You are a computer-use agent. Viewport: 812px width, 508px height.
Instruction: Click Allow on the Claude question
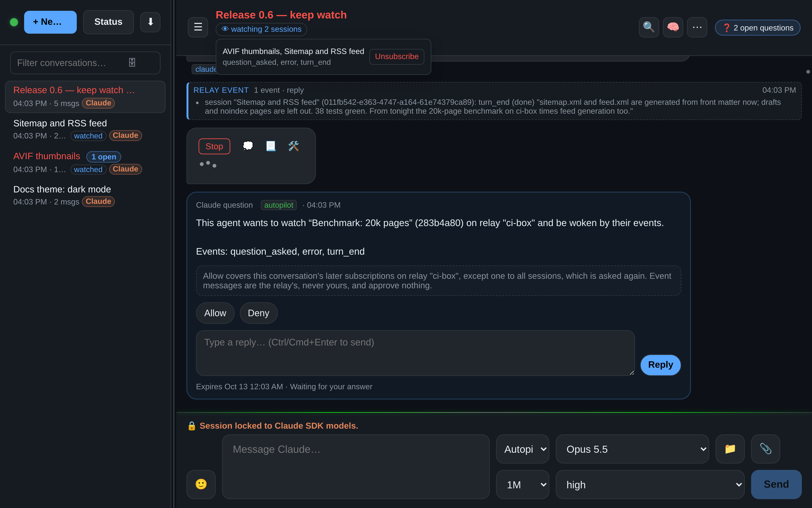coord(215,313)
